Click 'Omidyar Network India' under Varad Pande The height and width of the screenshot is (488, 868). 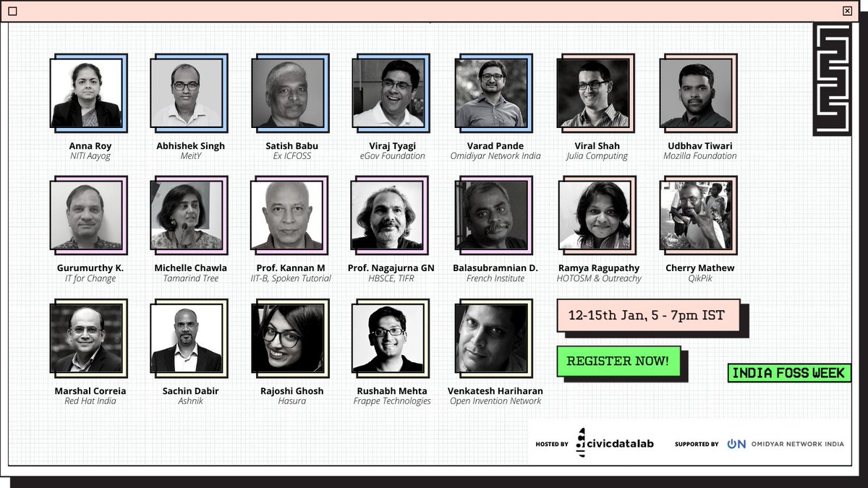click(495, 155)
